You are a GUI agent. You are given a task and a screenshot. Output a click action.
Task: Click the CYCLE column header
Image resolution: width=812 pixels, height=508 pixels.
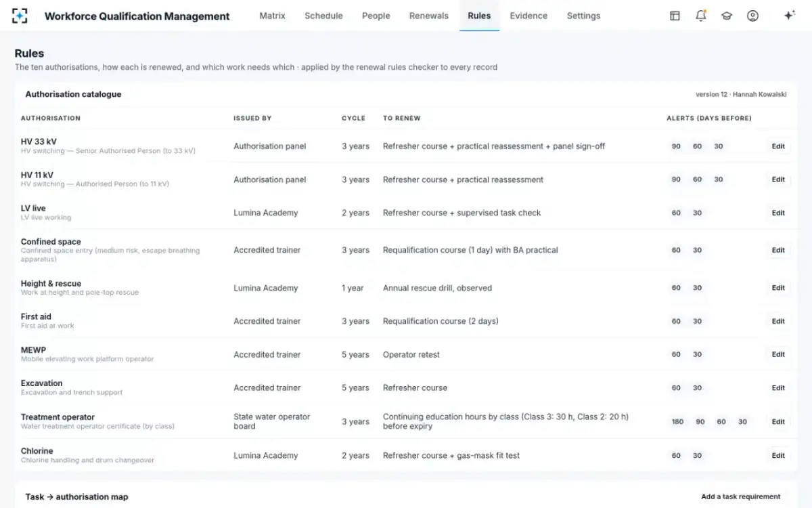click(x=353, y=118)
